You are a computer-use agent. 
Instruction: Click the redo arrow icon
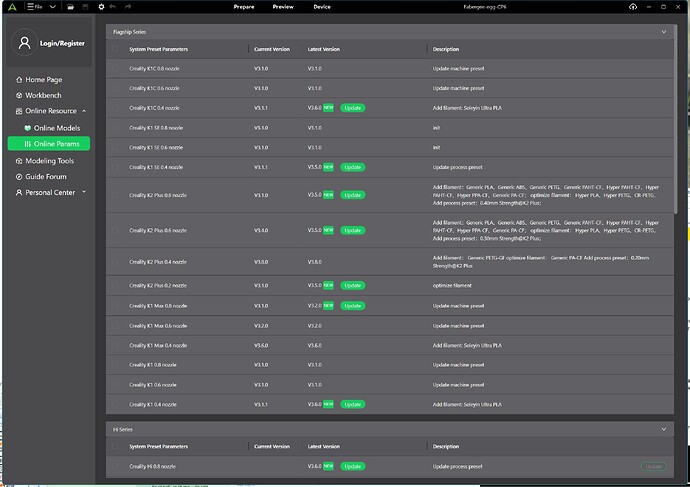pyautogui.click(x=128, y=7)
